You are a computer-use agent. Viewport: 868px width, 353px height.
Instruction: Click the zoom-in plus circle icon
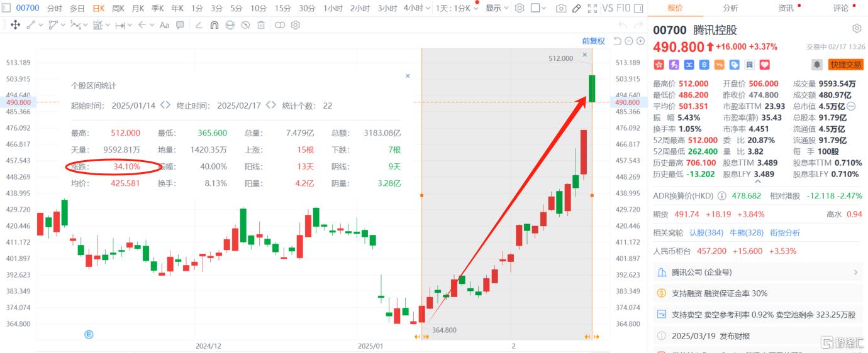point(640,41)
